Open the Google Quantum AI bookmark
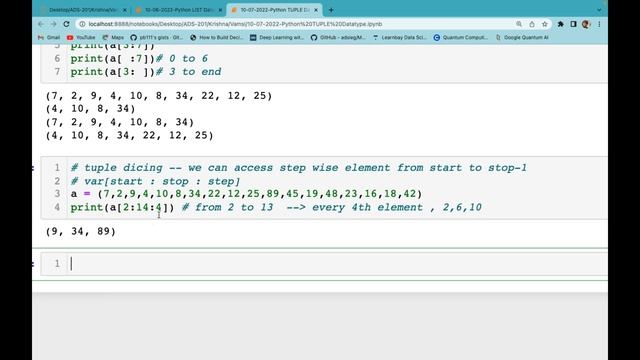Image resolution: width=640 pixels, height=360 pixels. pyautogui.click(x=522, y=38)
